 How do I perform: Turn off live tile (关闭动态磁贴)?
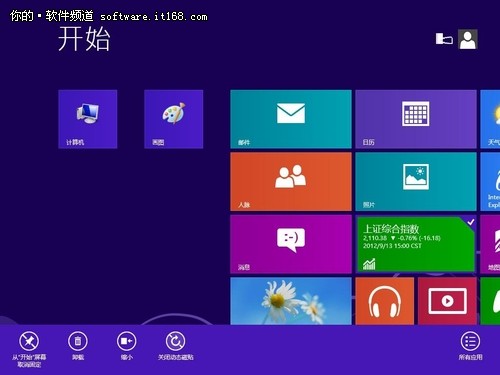pos(176,346)
